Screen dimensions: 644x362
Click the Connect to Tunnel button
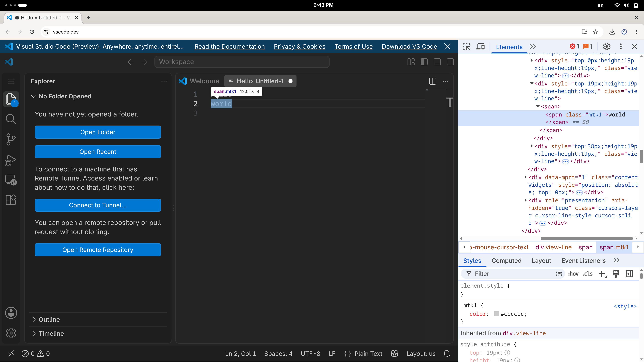[98, 205]
